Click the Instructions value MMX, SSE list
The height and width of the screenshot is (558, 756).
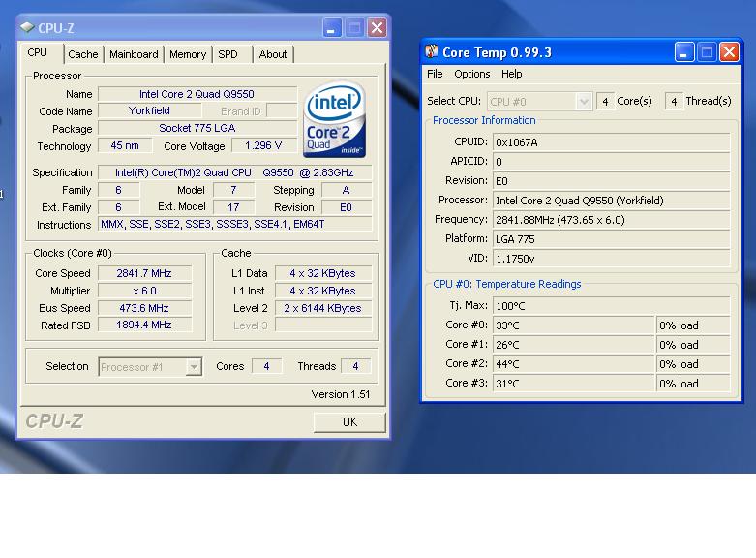(235, 225)
